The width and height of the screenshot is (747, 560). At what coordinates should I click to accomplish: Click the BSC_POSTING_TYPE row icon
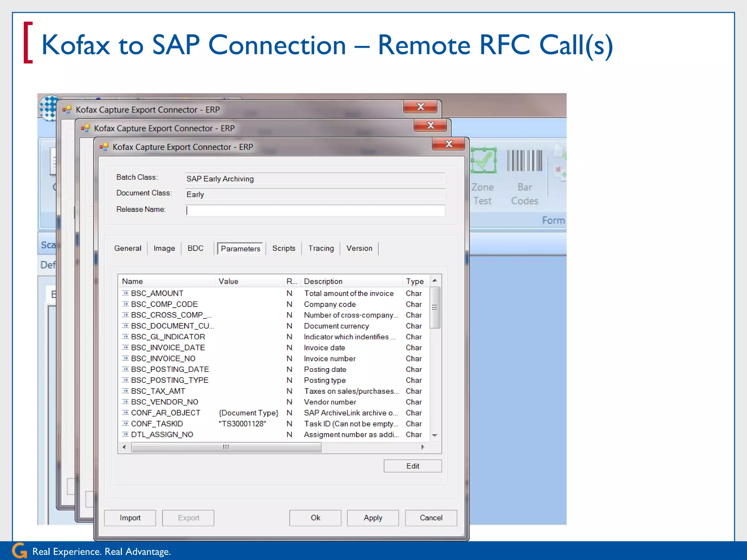(125, 380)
